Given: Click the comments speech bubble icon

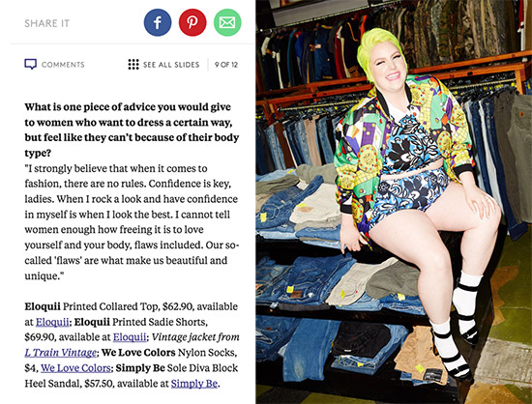Looking at the screenshot, I should pos(31,65).
